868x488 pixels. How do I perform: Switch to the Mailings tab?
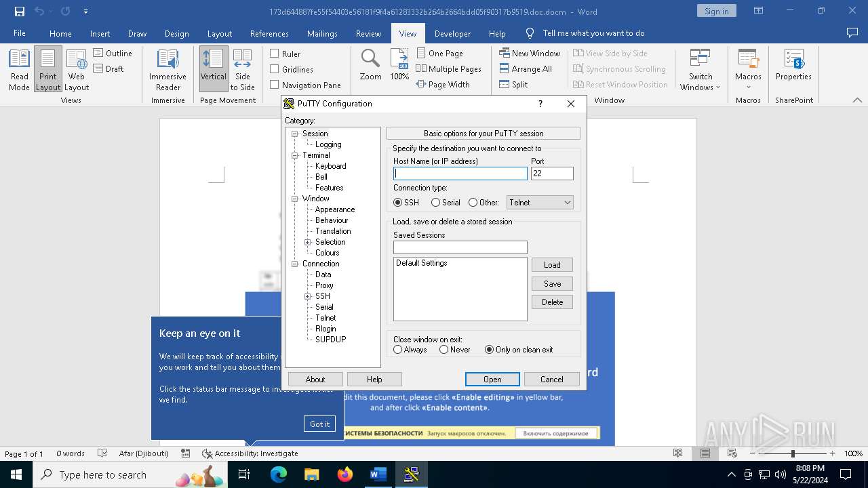click(322, 33)
